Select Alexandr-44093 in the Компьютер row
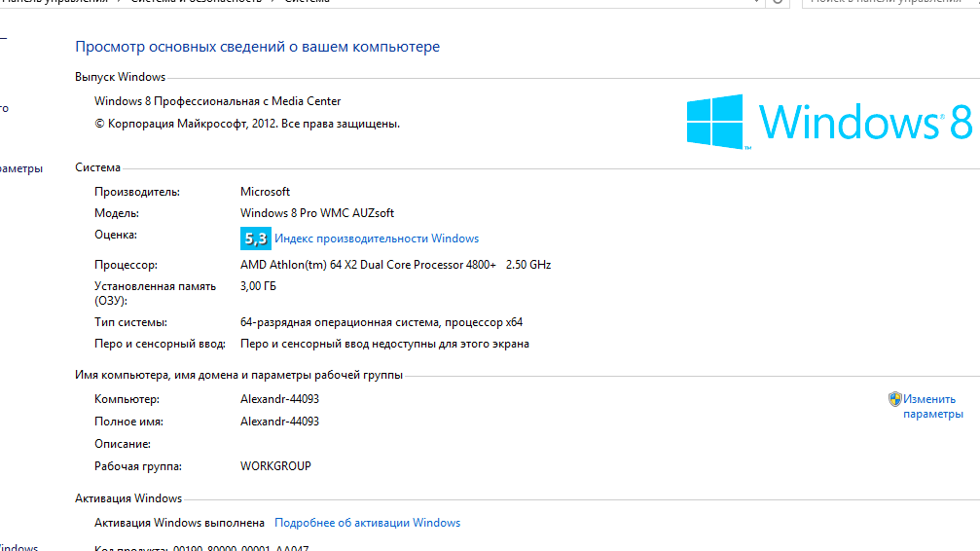This screenshot has width=980, height=551. click(x=279, y=399)
